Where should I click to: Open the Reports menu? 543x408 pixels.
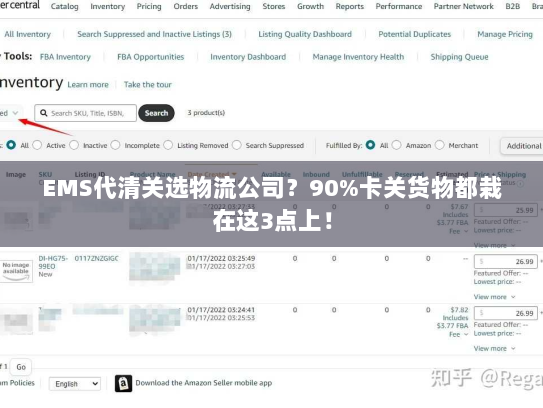click(350, 6)
